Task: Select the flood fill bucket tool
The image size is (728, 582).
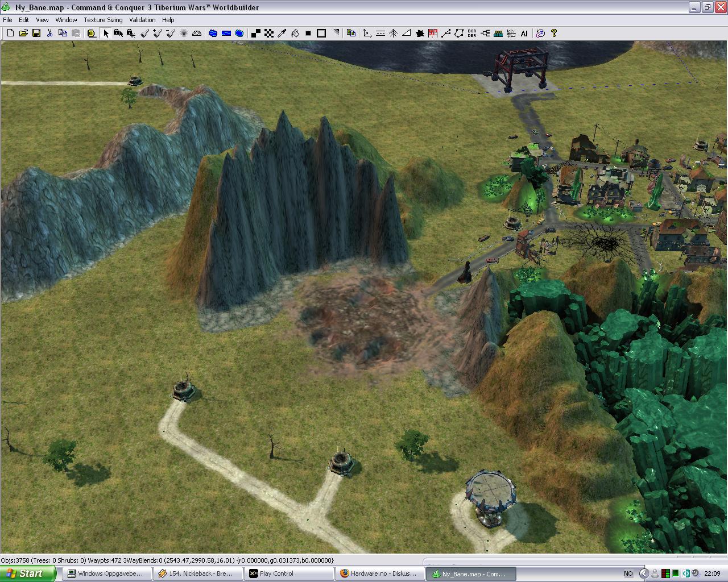Action: (x=295, y=34)
